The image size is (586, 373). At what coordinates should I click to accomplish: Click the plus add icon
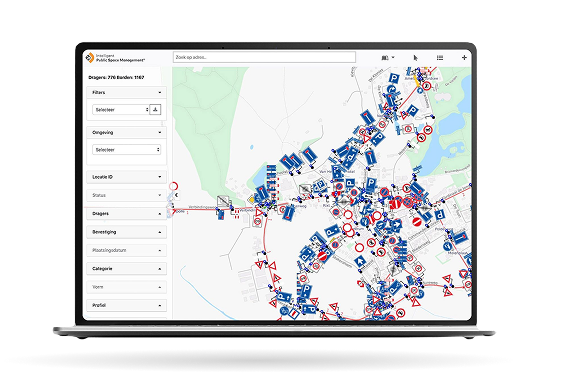coord(464,58)
